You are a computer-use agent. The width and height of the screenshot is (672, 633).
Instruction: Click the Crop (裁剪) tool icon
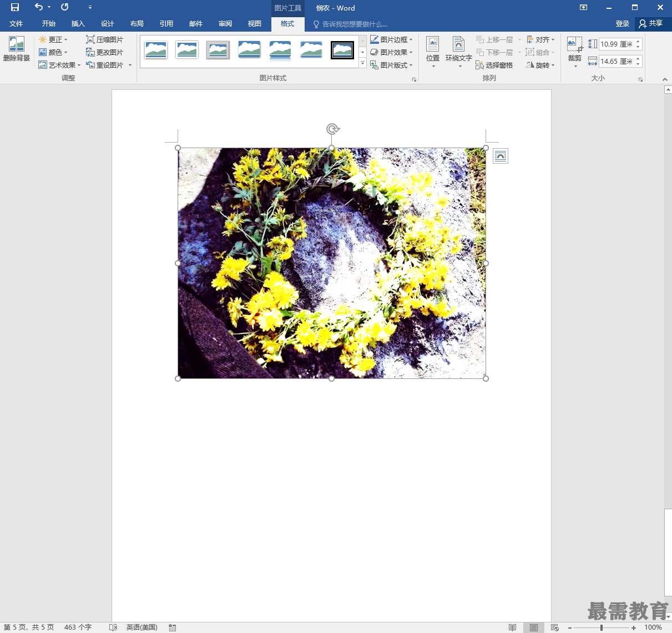[x=575, y=44]
